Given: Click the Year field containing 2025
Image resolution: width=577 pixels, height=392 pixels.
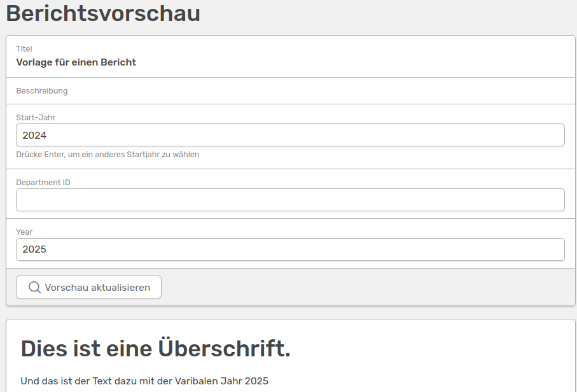Looking at the screenshot, I should tap(290, 249).
